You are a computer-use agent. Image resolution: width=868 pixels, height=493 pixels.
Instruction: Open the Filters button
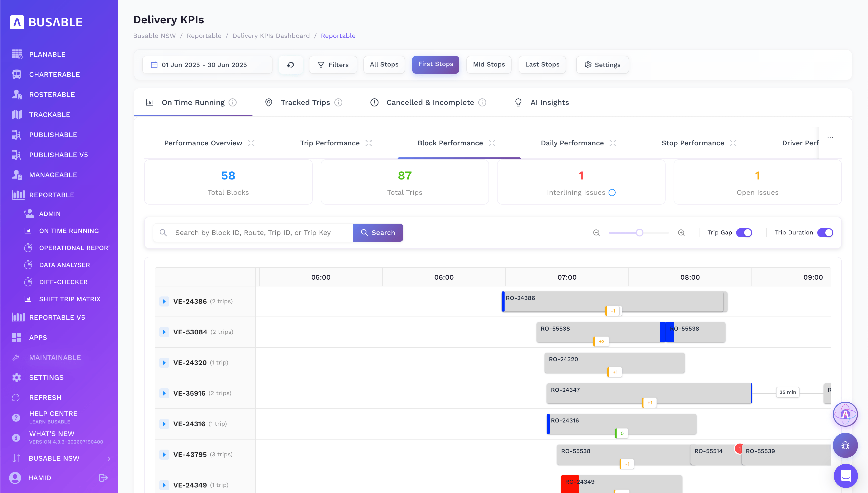coord(333,65)
